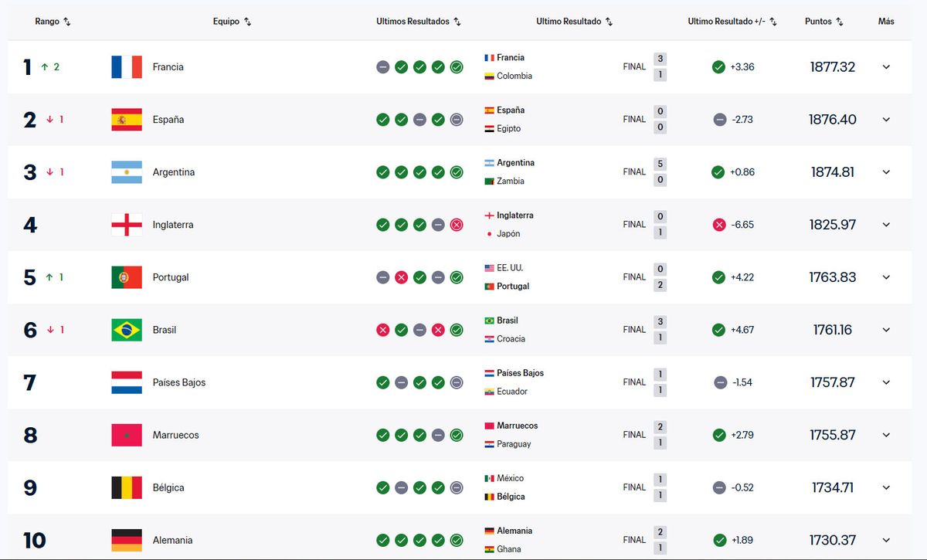Open the Argentina team link
The height and width of the screenshot is (560, 927).
click(173, 172)
